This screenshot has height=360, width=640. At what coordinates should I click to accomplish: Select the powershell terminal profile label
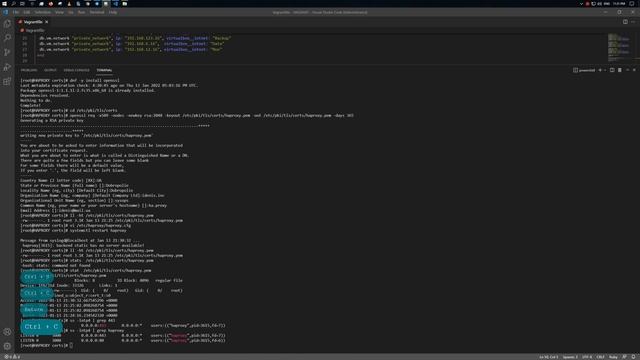coord(584,70)
